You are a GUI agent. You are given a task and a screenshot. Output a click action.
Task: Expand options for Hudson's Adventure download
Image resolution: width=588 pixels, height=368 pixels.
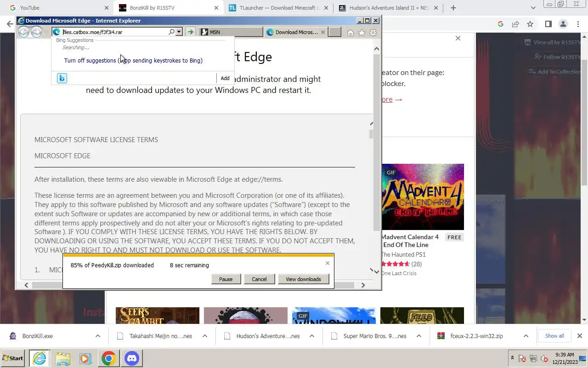click(x=312, y=336)
